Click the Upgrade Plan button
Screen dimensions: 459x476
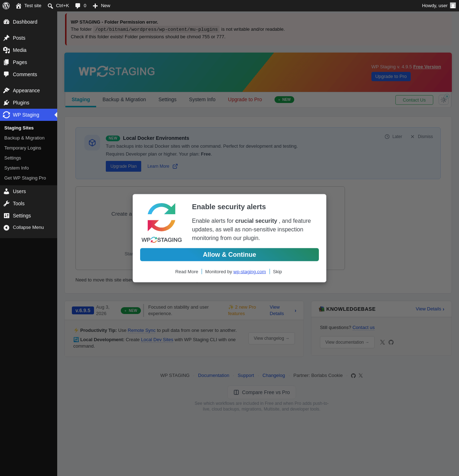123,166
